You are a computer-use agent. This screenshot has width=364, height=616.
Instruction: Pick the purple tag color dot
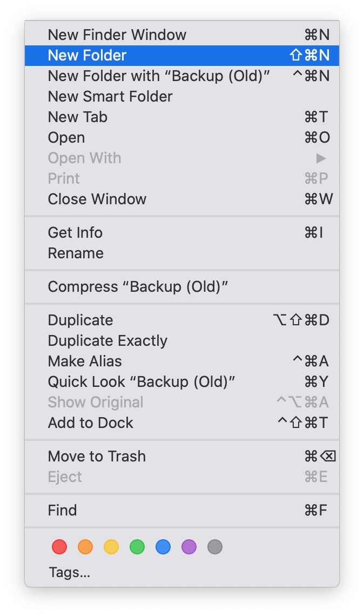coord(189,547)
